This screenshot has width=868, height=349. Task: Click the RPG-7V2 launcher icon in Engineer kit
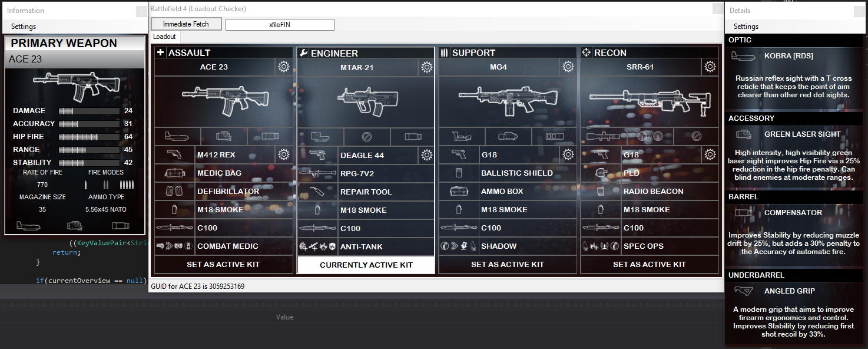(x=317, y=173)
